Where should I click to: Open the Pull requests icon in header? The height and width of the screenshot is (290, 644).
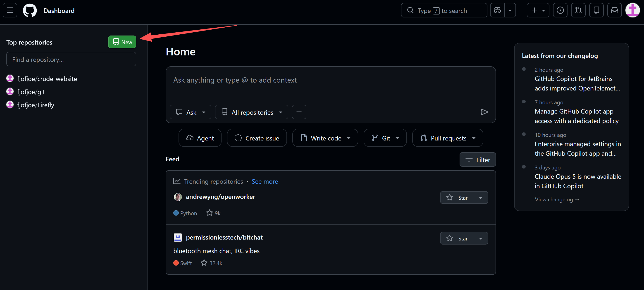coord(578,10)
